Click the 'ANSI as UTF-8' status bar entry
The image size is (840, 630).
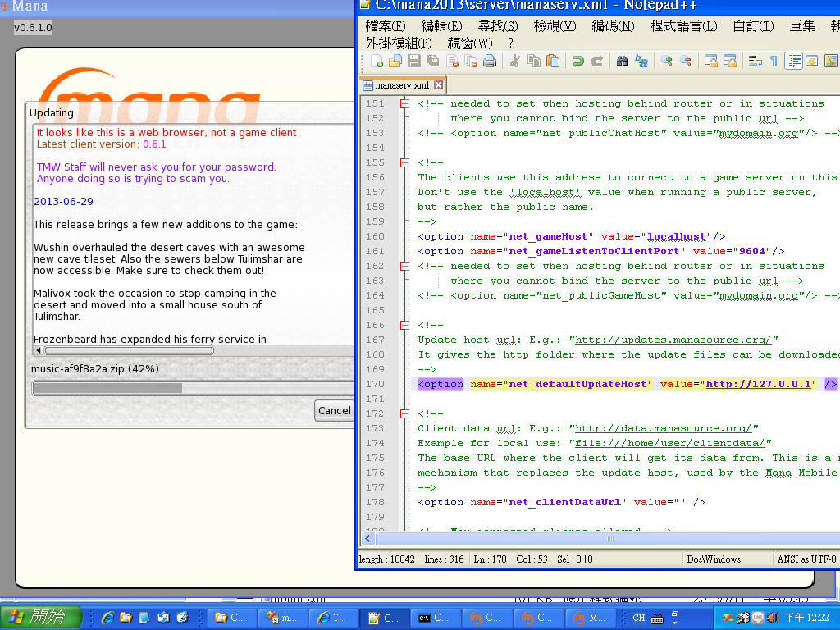(807, 559)
